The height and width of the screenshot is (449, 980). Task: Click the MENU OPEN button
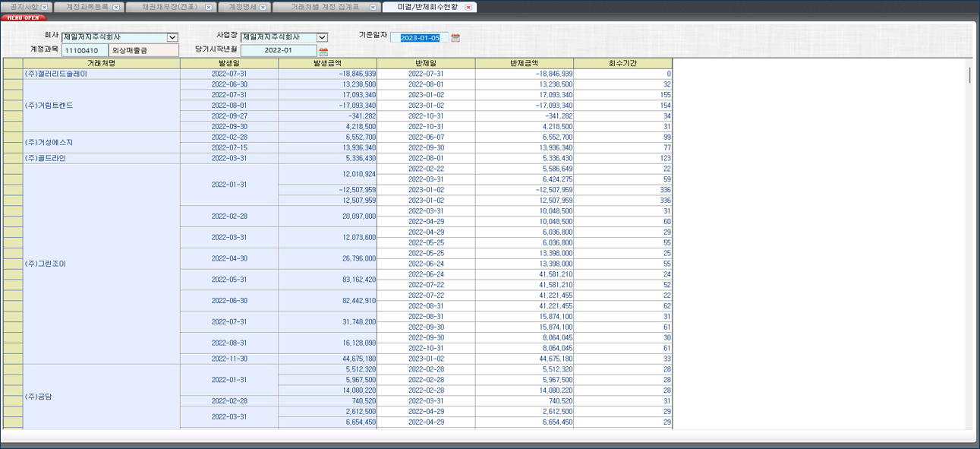point(24,17)
